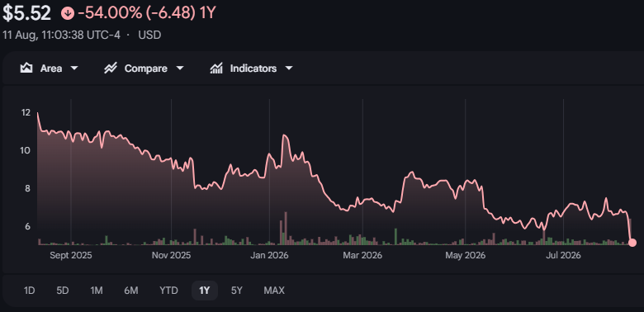The width and height of the screenshot is (644, 312).
Task: Choose the 5Y range
Action: tap(237, 291)
